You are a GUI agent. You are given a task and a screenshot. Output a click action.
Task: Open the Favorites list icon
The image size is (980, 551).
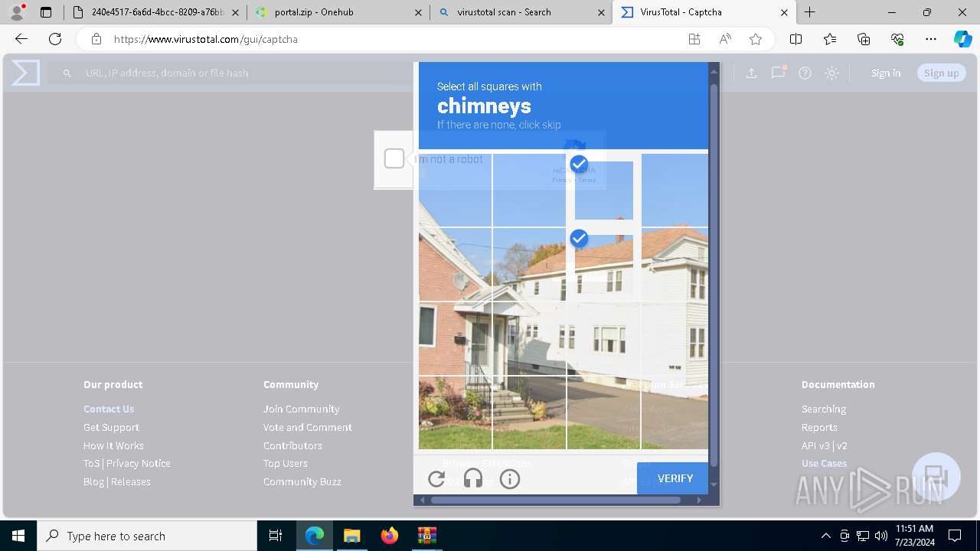coord(830,39)
